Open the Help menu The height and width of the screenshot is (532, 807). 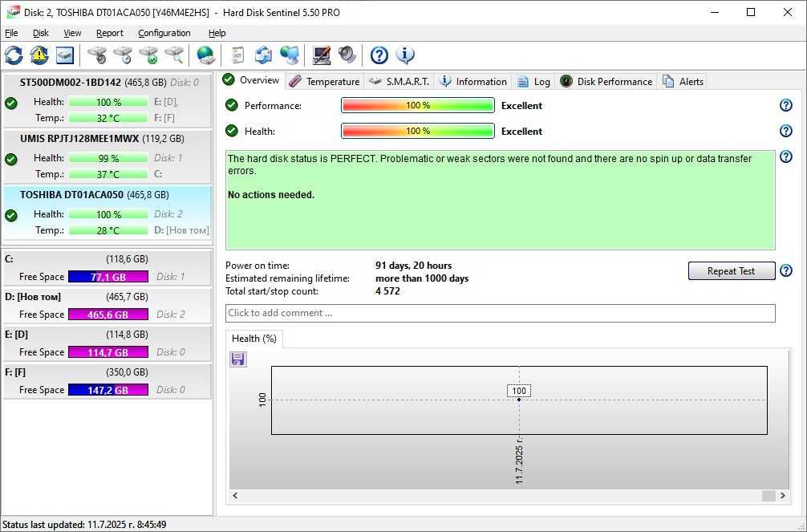tap(217, 33)
